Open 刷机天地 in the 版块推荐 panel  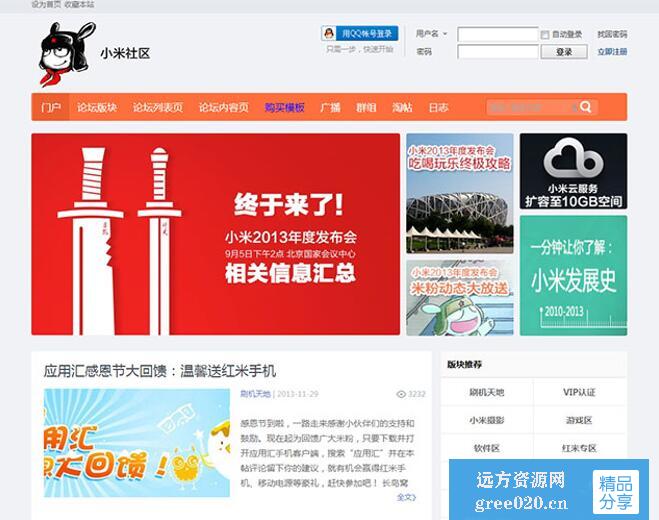point(487,392)
